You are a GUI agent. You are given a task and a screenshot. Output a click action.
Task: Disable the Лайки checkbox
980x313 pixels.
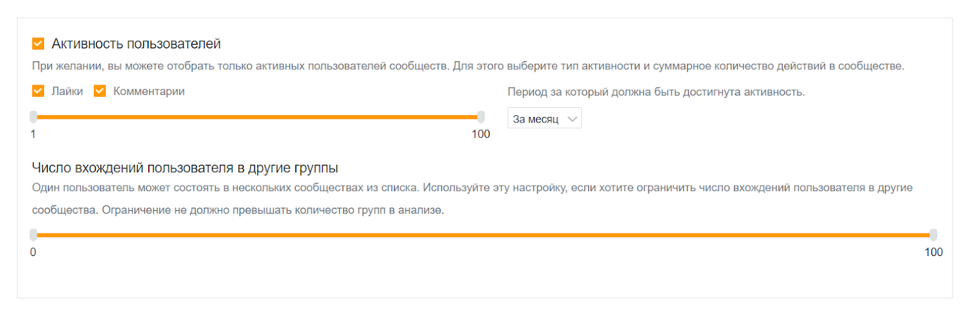[38, 91]
